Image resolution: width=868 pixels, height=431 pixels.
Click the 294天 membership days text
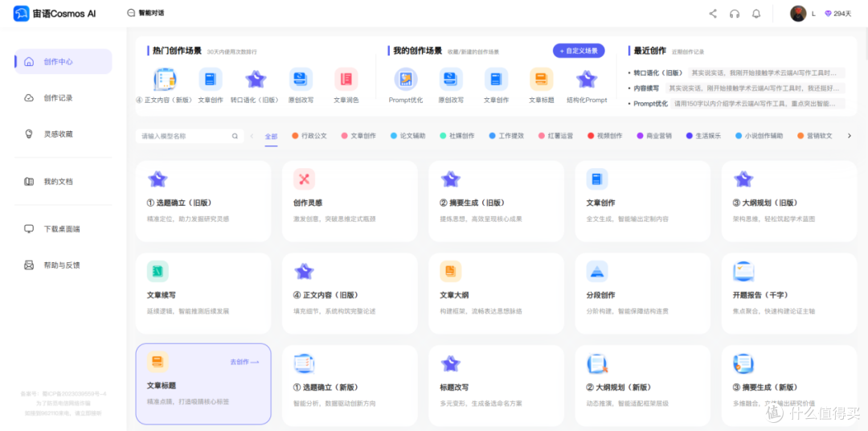tap(842, 14)
